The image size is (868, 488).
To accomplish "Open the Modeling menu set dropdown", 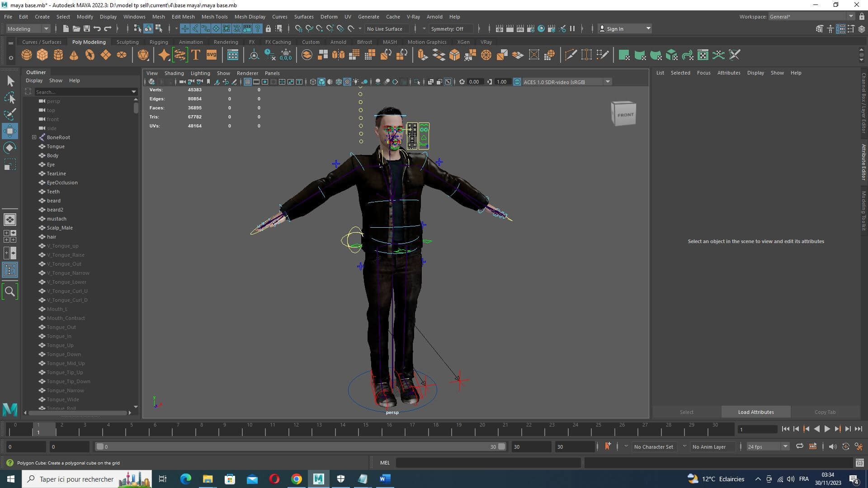I will coord(28,28).
